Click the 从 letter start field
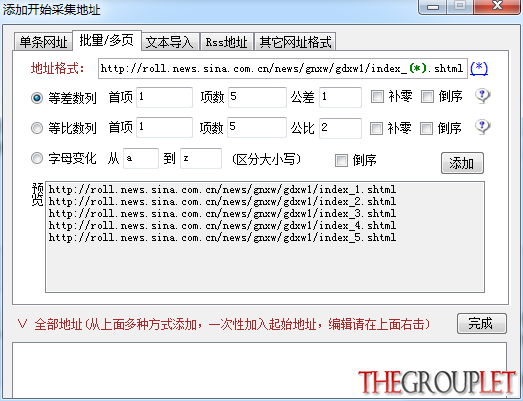523x401 pixels. pos(141,158)
